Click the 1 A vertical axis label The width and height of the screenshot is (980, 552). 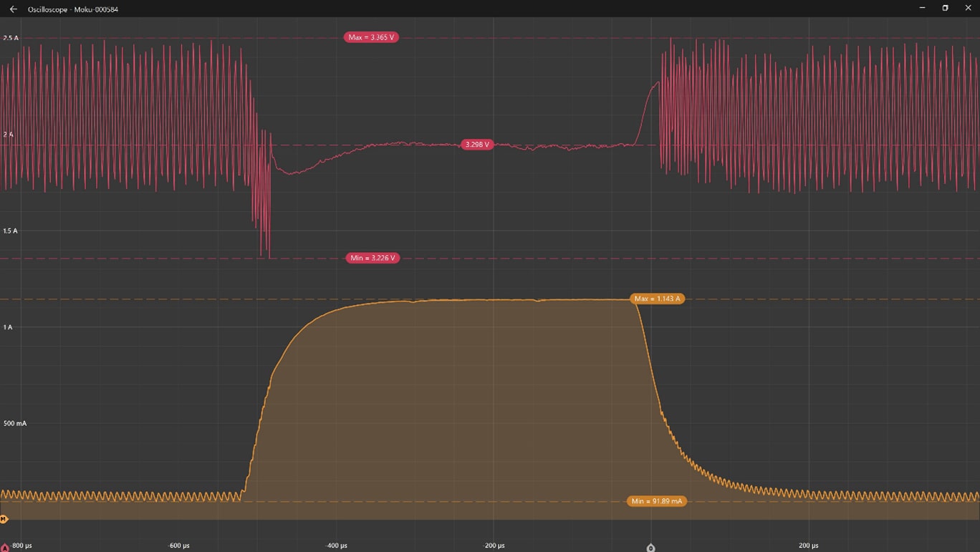pos(8,327)
